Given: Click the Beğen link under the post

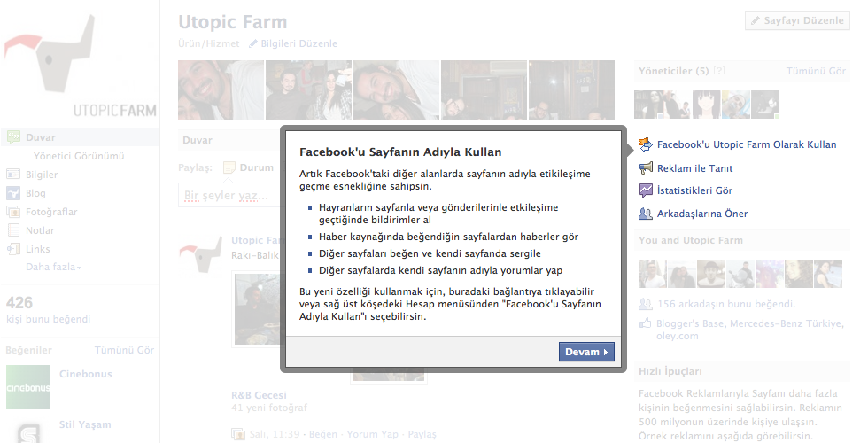Looking at the screenshot, I should pos(322,435).
